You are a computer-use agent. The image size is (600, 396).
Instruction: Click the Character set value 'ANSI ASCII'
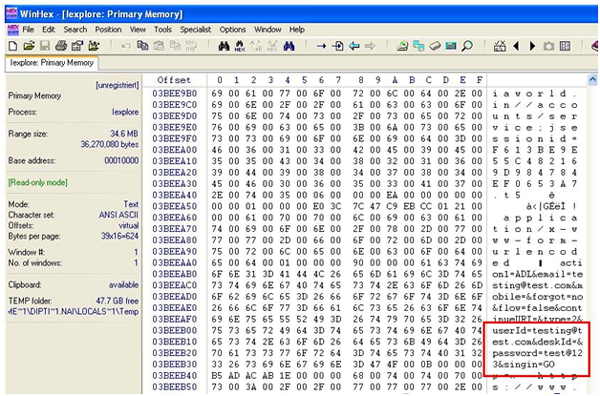(x=119, y=215)
